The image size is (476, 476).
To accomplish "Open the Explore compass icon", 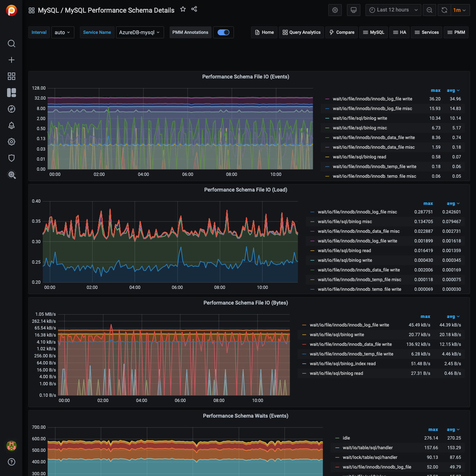I will pos(12,109).
